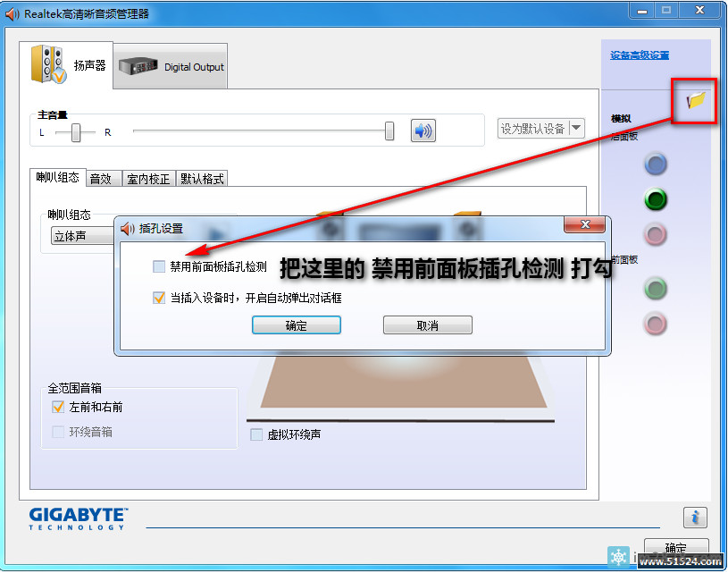
Task: Click the green rear panel line-out jack
Action: coord(656,199)
